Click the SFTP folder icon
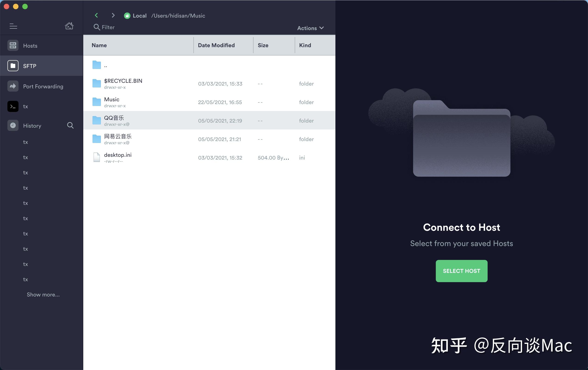Image resolution: width=588 pixels, height=370 pixels. click(x=13, y=66)
